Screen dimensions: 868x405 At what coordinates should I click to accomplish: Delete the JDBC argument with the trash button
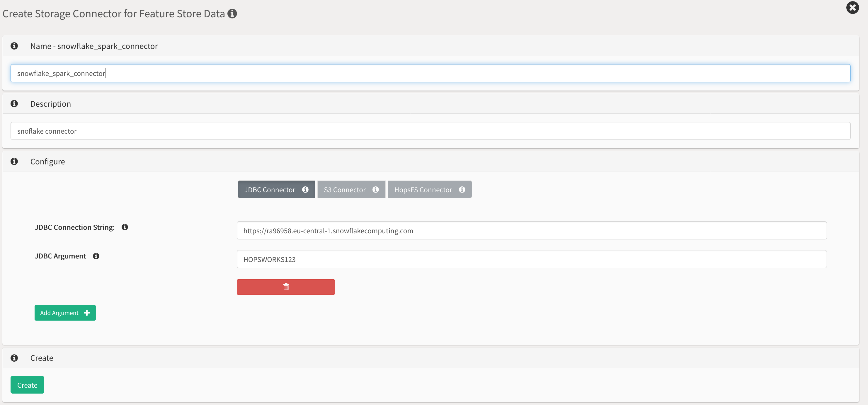[285, 287]
